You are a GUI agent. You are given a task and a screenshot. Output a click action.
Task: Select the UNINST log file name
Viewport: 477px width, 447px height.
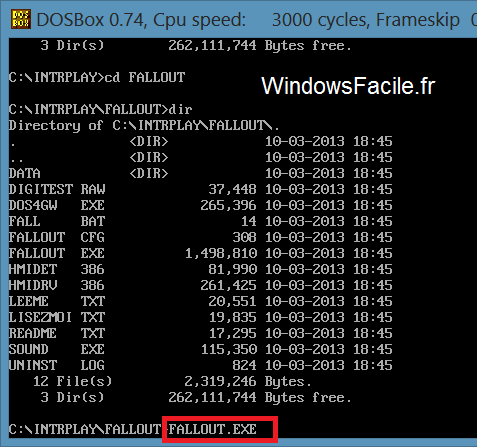(33, 365)
